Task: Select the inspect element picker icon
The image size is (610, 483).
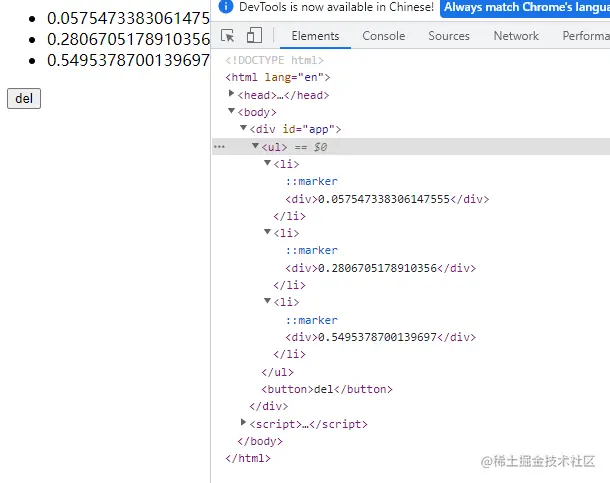Action: 228,36
